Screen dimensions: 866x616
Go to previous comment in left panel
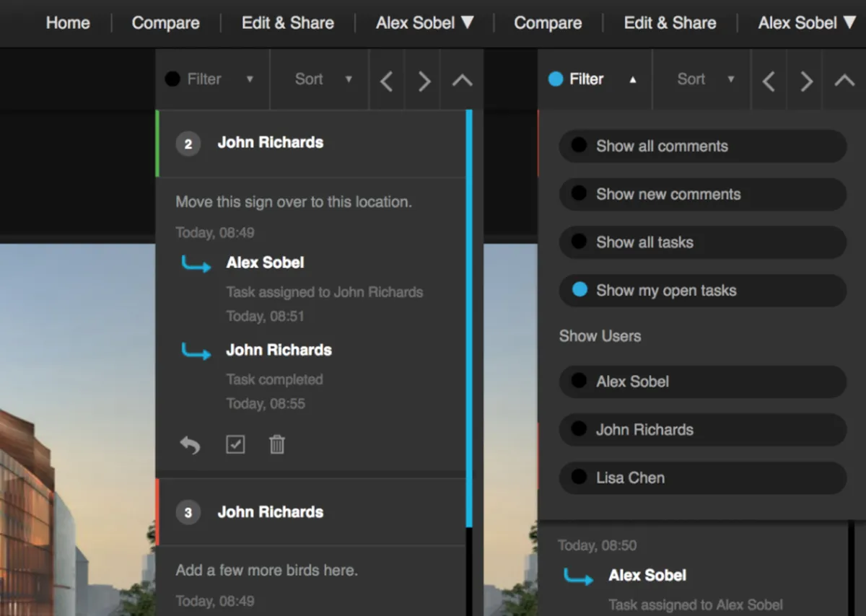(387, 80)
